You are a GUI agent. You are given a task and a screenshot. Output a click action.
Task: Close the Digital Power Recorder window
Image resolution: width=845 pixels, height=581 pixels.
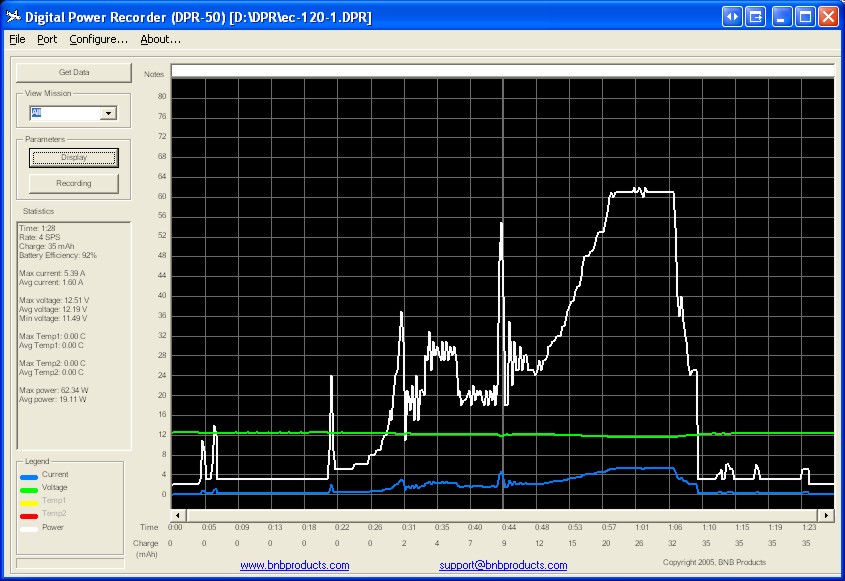pos(828,17)
